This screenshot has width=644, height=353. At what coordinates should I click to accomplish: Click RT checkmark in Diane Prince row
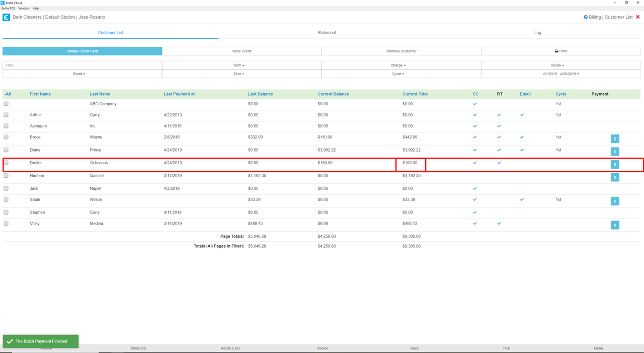[x=499, y=150]
